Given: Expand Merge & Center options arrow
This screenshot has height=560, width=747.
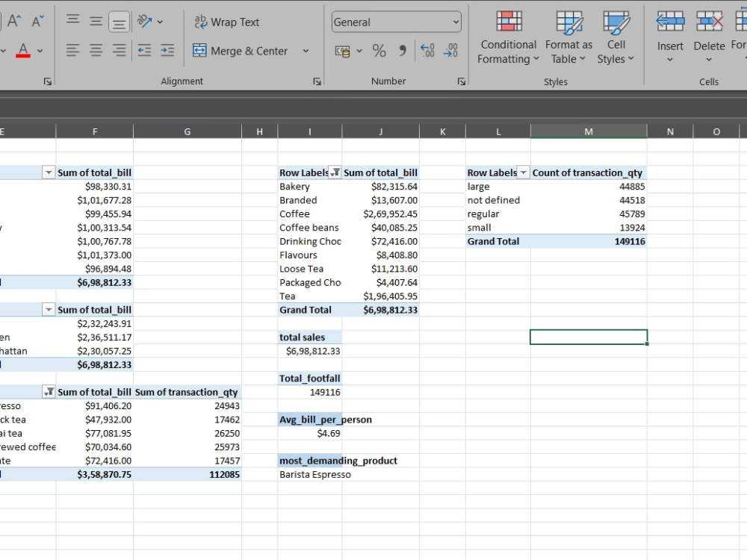Looking at the screenshot, I should pos(306,51).
